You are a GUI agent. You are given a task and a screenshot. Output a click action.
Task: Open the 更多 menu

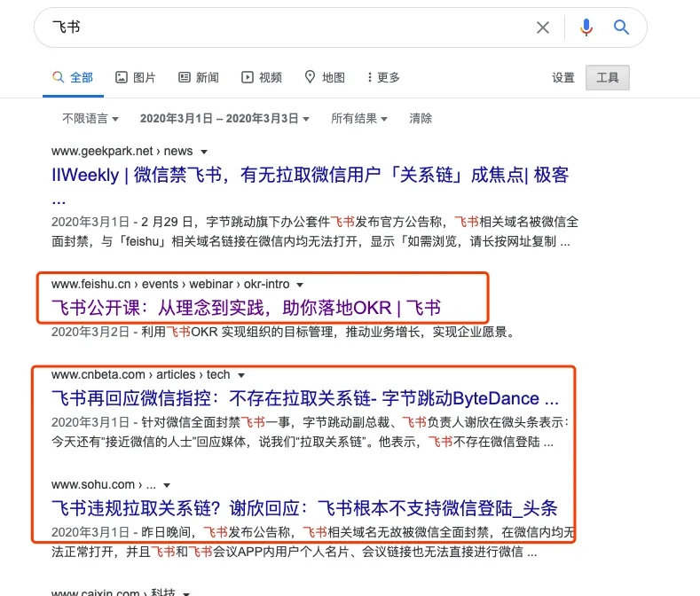383,78
